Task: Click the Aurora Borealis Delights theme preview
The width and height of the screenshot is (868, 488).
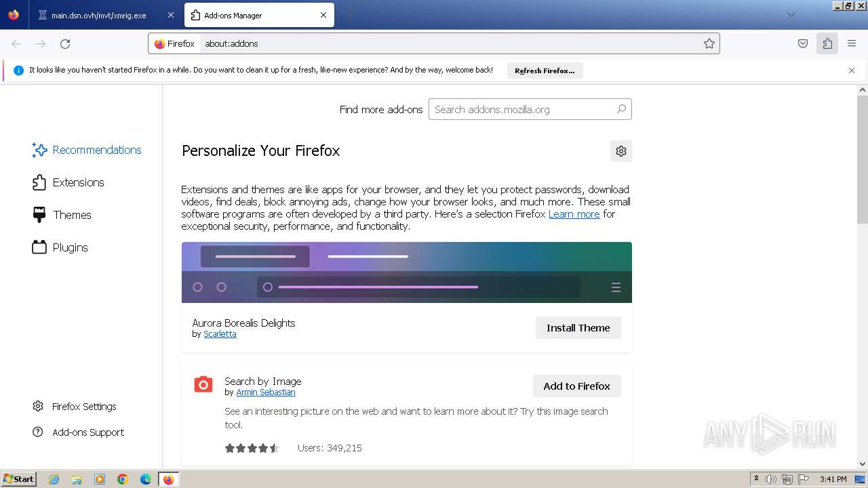Action: coord(407,272)
